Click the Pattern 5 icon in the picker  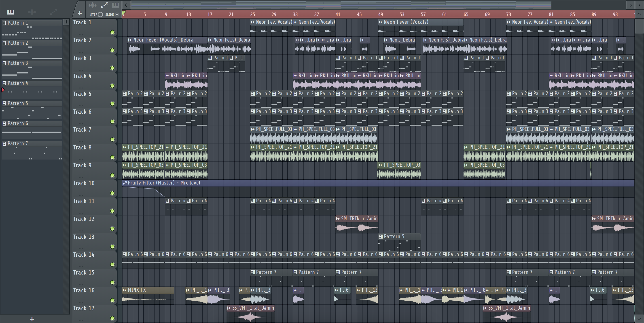pos(4,103)
